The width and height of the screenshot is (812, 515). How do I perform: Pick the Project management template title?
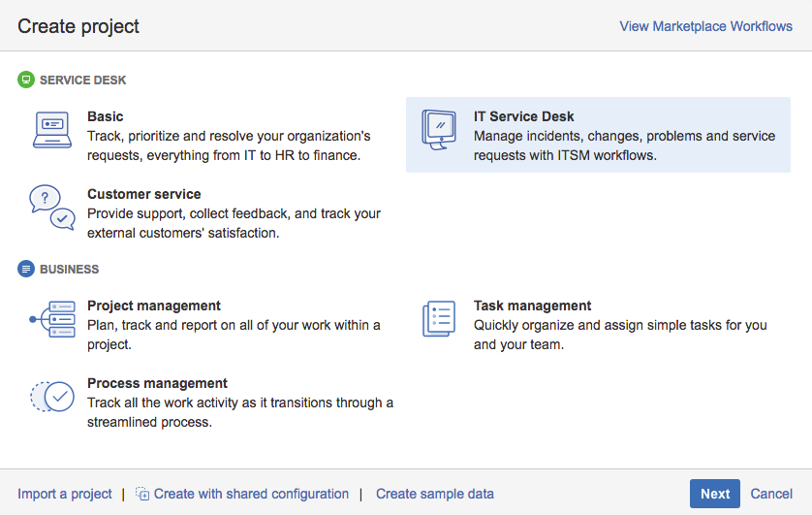coord(154,306)
